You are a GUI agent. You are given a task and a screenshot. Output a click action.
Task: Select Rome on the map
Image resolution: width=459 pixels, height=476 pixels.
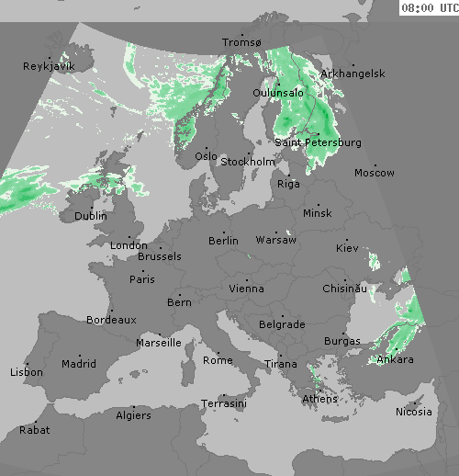[218, 360]
